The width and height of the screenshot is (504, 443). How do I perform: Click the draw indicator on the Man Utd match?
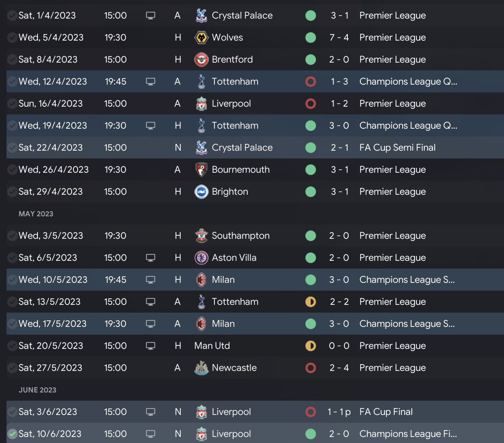(310, 346)
